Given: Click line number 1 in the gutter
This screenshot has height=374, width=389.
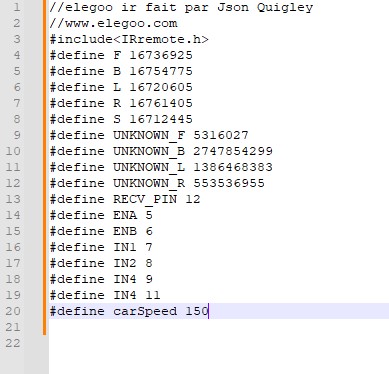Looking at the screenshot, I should (16, 7).
